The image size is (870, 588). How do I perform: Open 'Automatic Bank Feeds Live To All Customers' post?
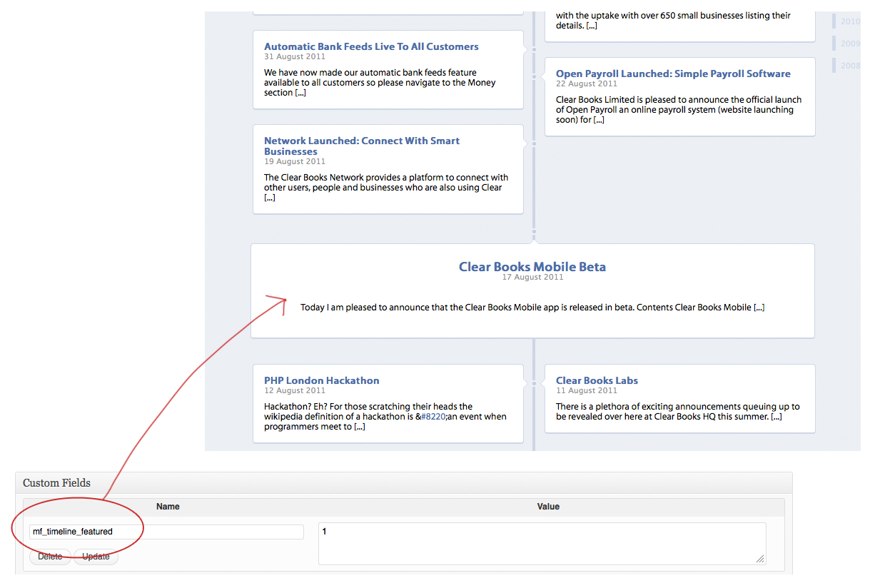(x=371, y=46)
